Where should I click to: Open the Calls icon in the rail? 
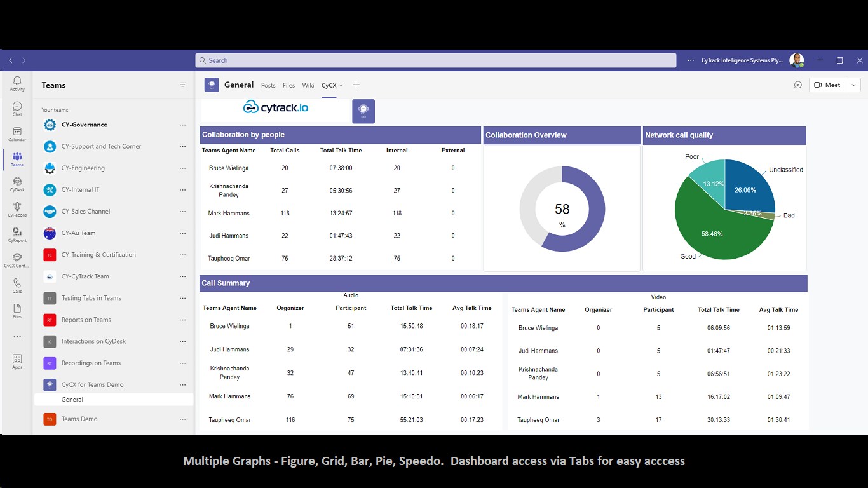coord(17,285)
